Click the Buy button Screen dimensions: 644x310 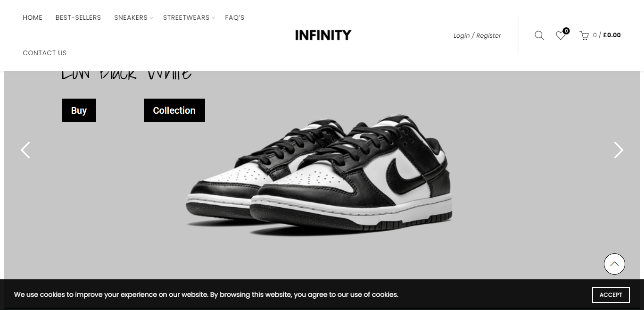(79, 110)
